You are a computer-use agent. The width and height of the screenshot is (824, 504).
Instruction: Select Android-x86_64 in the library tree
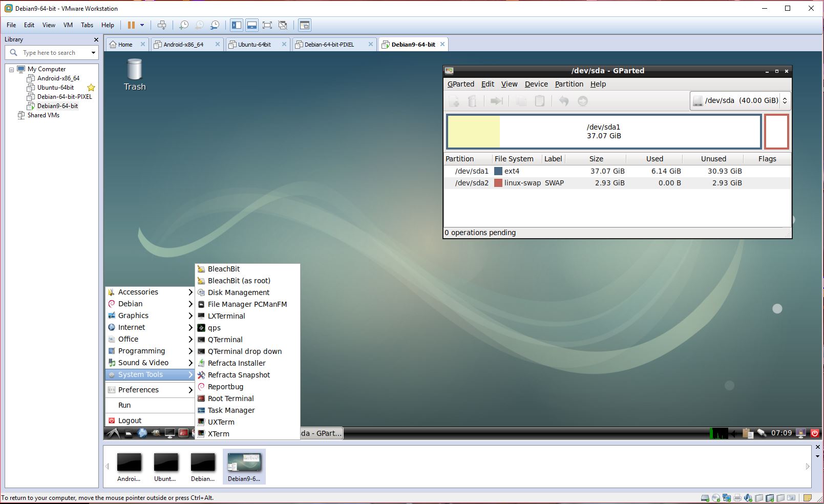point(58,78)
